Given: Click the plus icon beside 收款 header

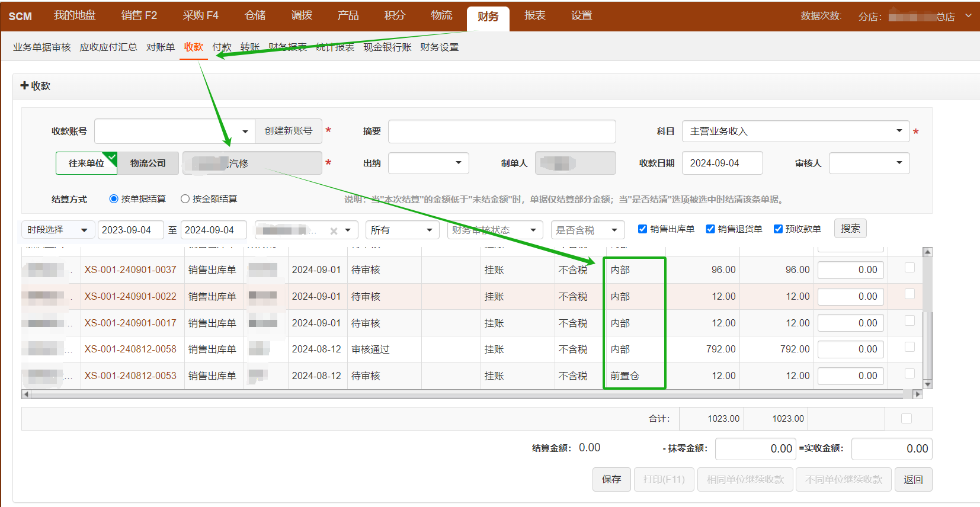Looking at the screenshot, I should (24, 86).
